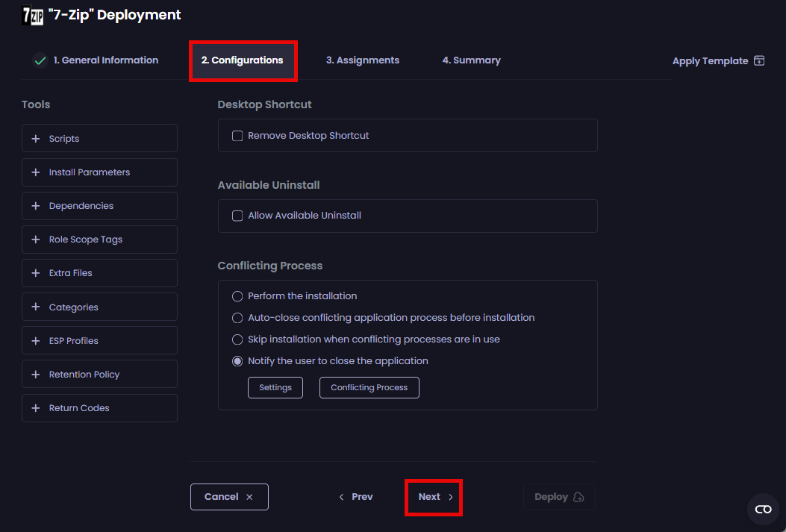Click the Apply Template grid icon
The height and width of the screenshot is (532, 786).
(x=759, y=60)
